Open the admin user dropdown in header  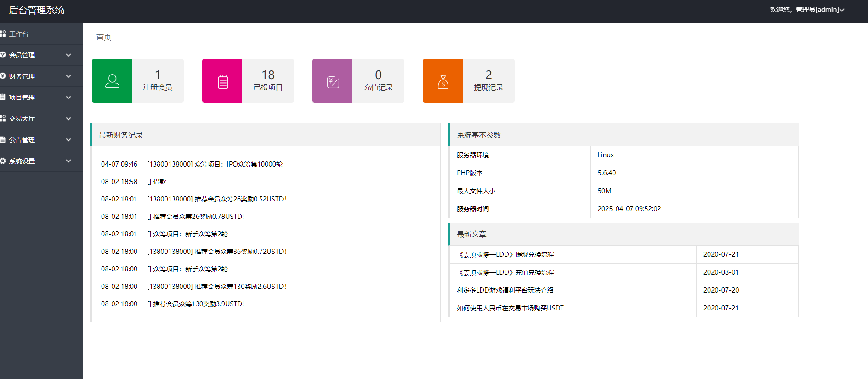pyautogui.click(x=807, y=10)
